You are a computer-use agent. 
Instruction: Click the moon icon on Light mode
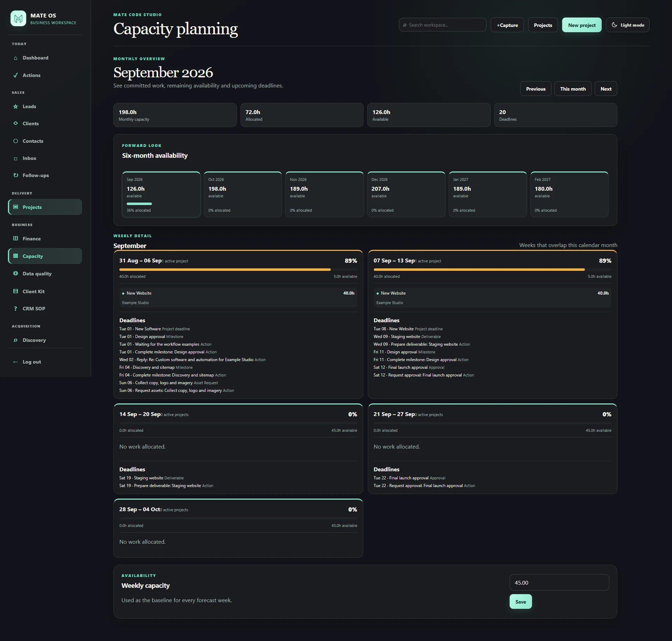tap(614, 25)
